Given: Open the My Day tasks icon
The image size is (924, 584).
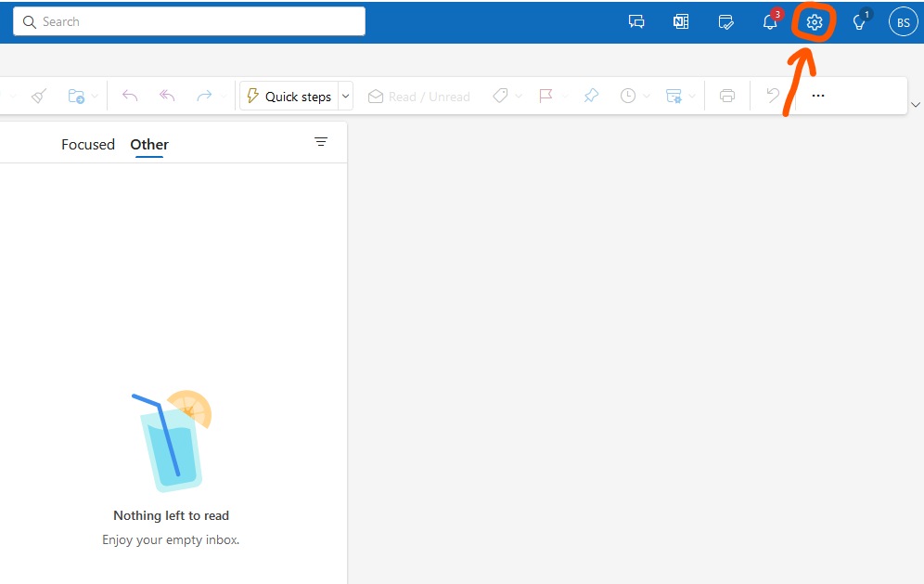Looking at the screenshot, I should pos(726,21).
